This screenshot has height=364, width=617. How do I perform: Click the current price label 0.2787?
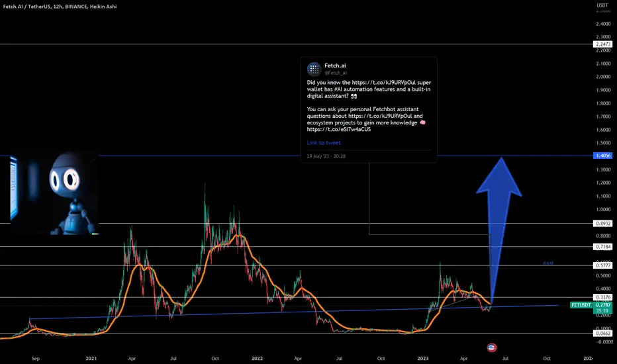[x=603, y=305]
